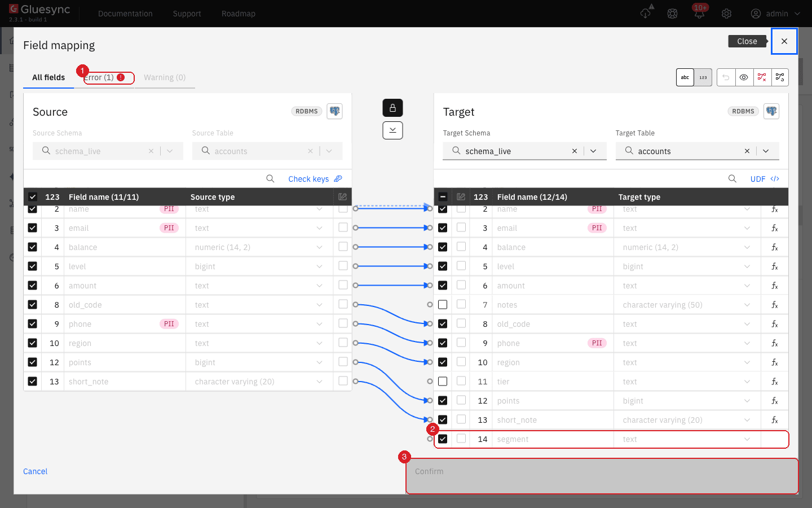Image resolution: width=812 pixels, height=508 pixels.
Task: Click the PostgreSQL icon in Target panel
Action: click(771, 111)
